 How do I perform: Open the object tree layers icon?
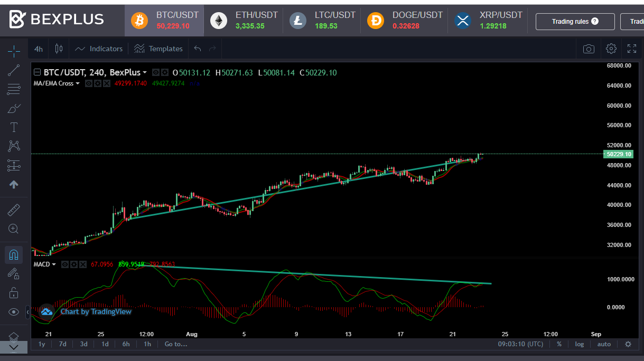14,336
